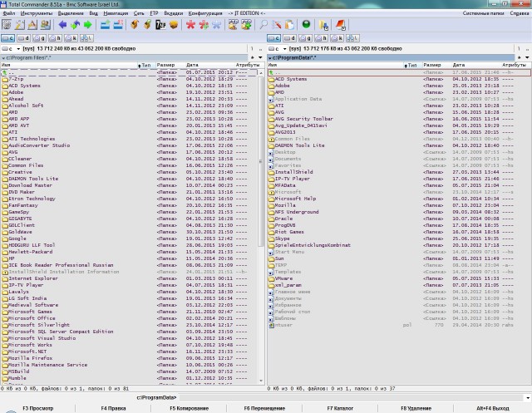
Task: Open the Файл menu
Action: point(9,13)
